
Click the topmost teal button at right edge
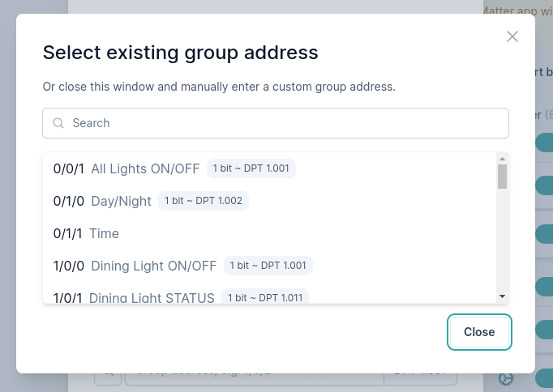(x=543, y=143)
